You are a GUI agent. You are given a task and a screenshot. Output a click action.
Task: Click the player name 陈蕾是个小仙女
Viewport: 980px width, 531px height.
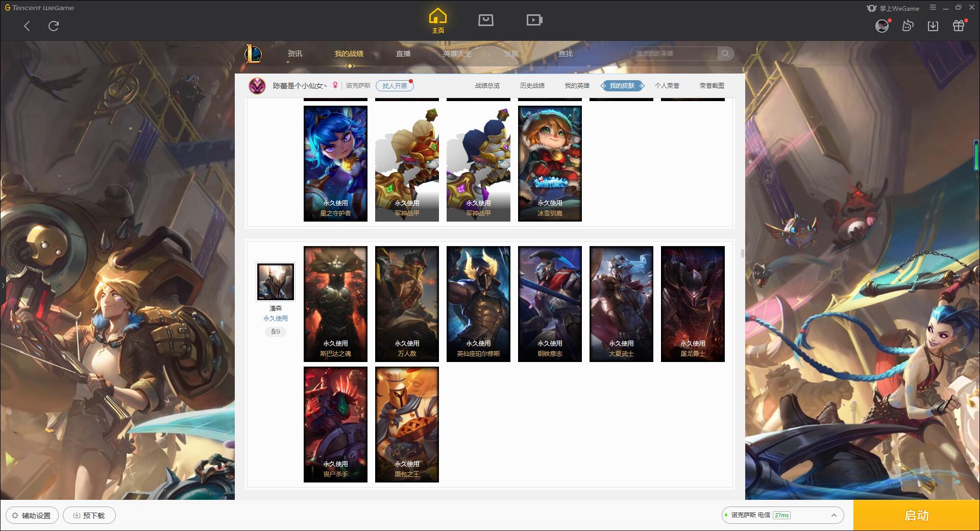300,86
